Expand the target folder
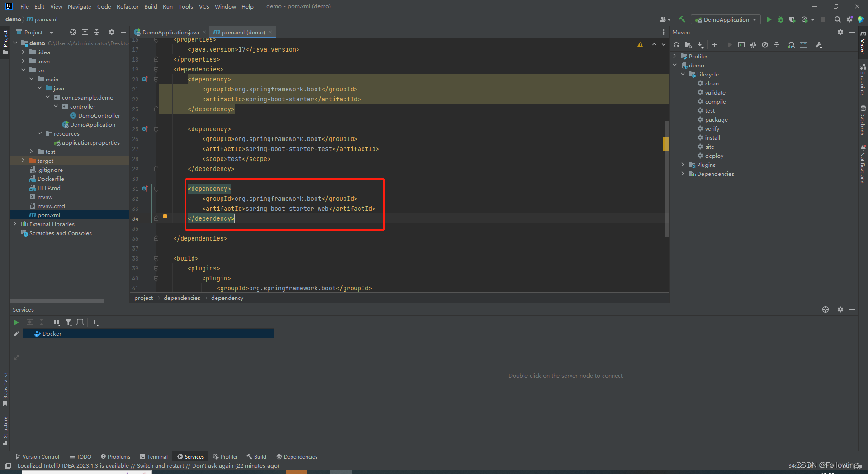The height and width of the screenshot is (474, 868). point(23,161)
